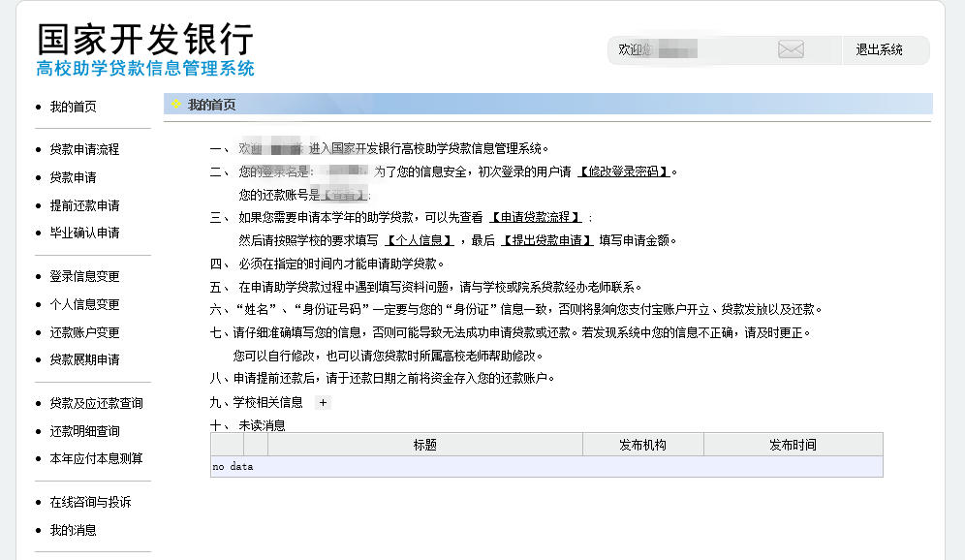Open the 【提出贷款申请】 link
Viewport: 965px width, 560px height.
point(546,240)
